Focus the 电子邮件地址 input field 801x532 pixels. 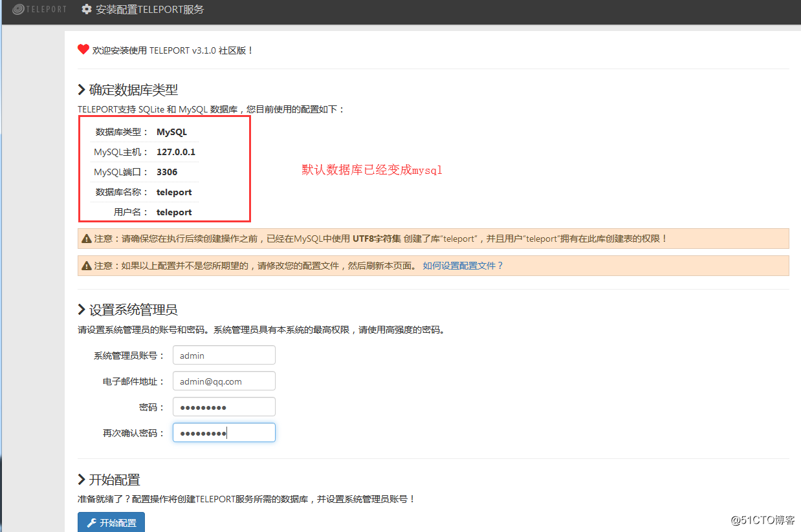click(224, 381)
